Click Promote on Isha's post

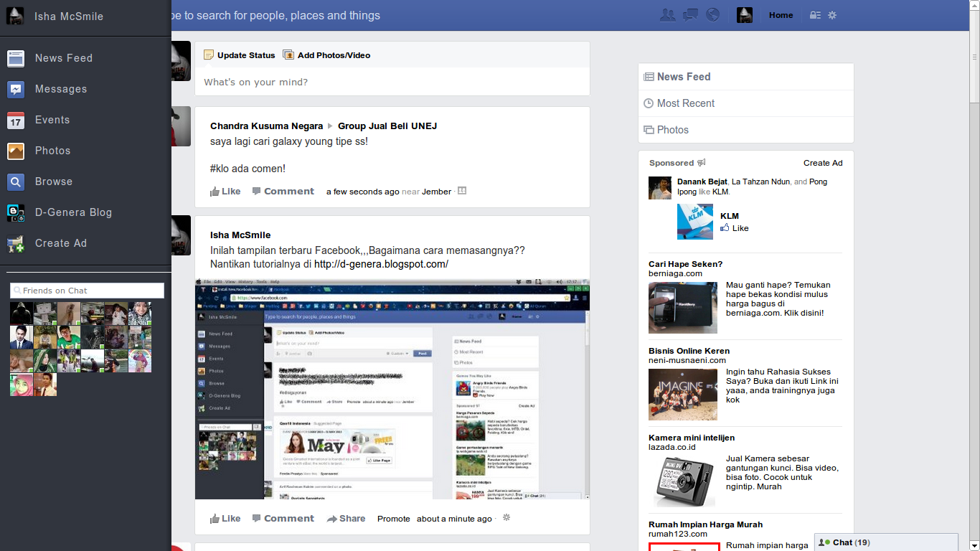(393, 518)
